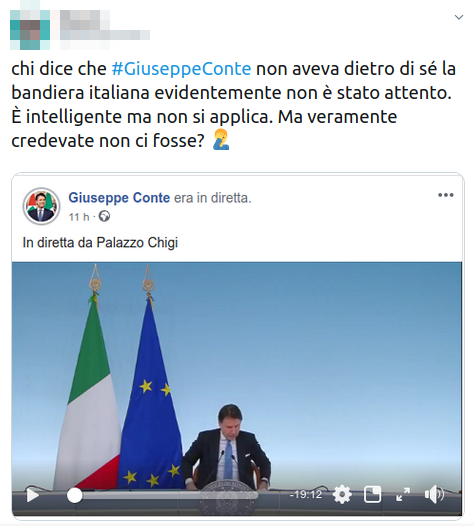Open the tweet options chevron menu
Image resolution: width=474 pixels, height=526 pixels.
pos(459,17)
